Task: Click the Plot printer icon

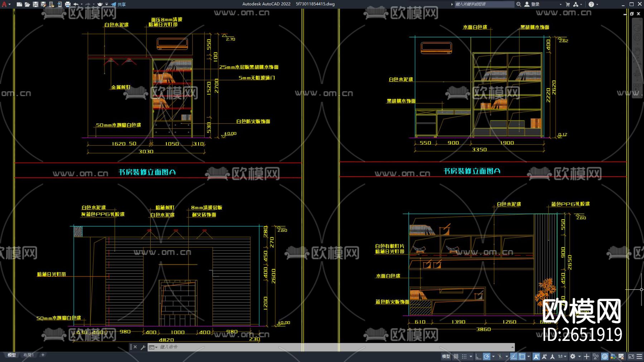Action: click(x=68, y=4)
